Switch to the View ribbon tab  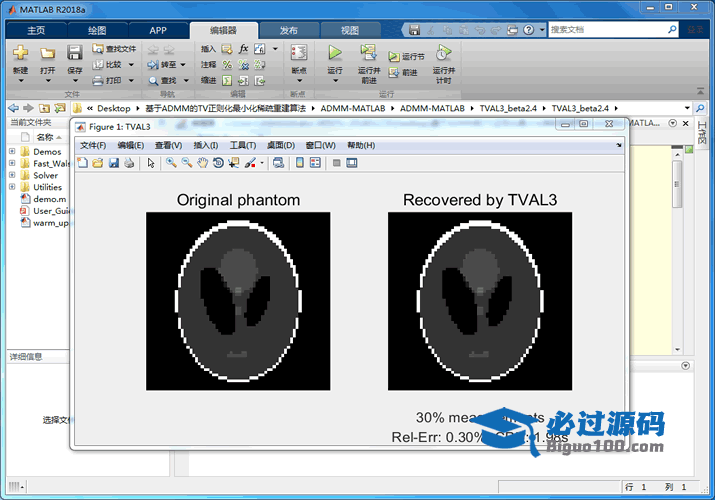[350, 31]
